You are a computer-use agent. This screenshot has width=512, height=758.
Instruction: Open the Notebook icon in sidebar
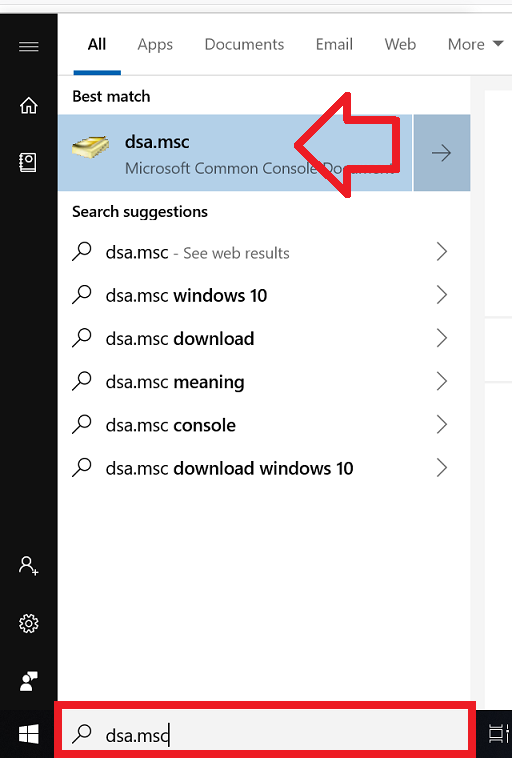[28, 162]
